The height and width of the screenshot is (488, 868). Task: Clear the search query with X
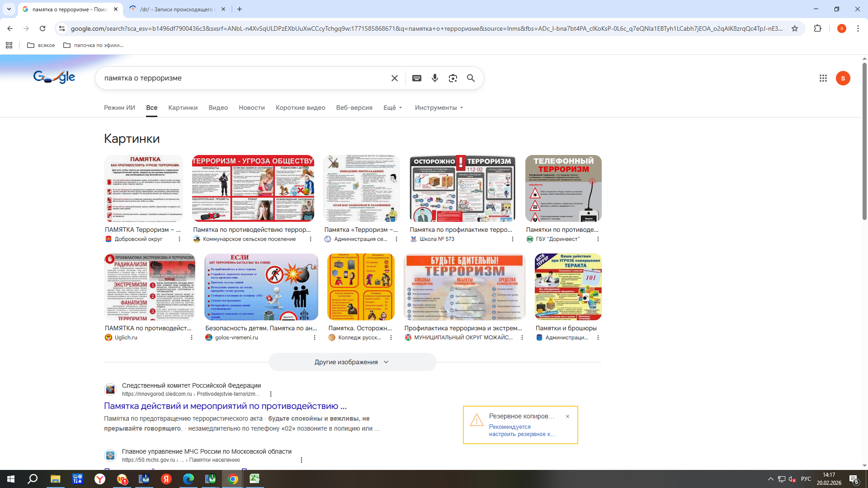pos(394,78)
